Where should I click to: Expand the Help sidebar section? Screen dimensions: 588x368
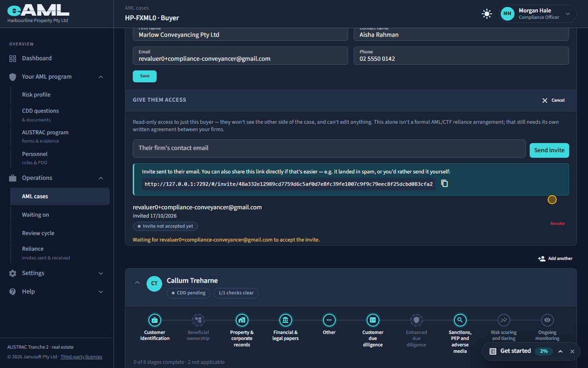click(x=101, y=292)
